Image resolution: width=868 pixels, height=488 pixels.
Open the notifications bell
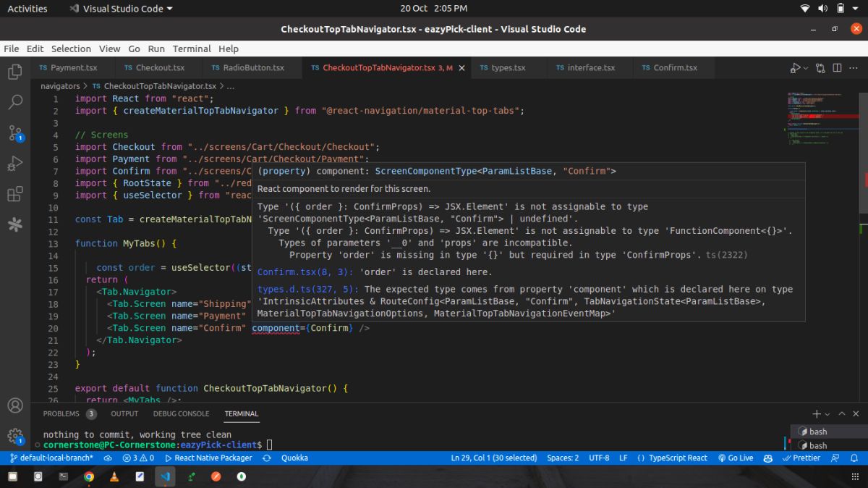pyautogui.click(x=854, y=458)
